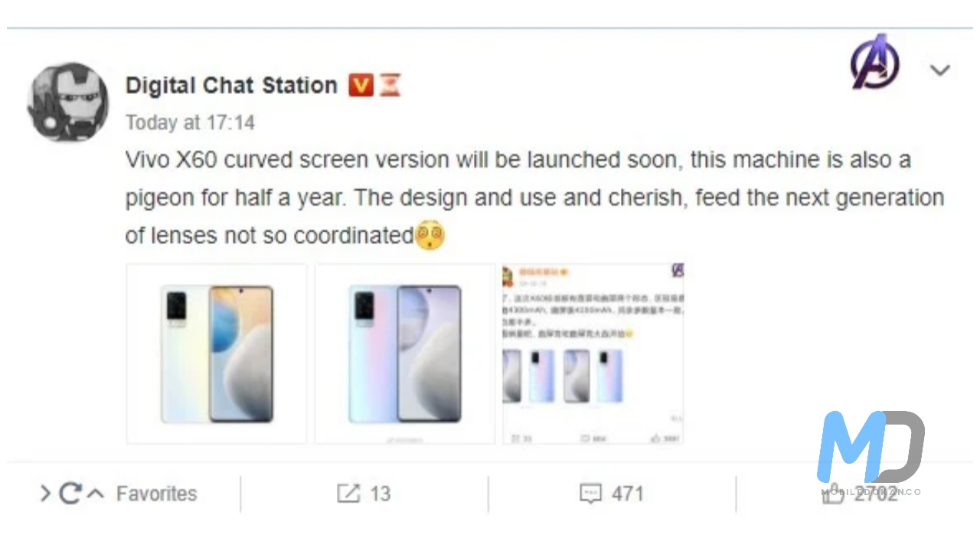The image size is (980, 551).
Task: Open the comments icon showing 471
Action: click(590, 494)
